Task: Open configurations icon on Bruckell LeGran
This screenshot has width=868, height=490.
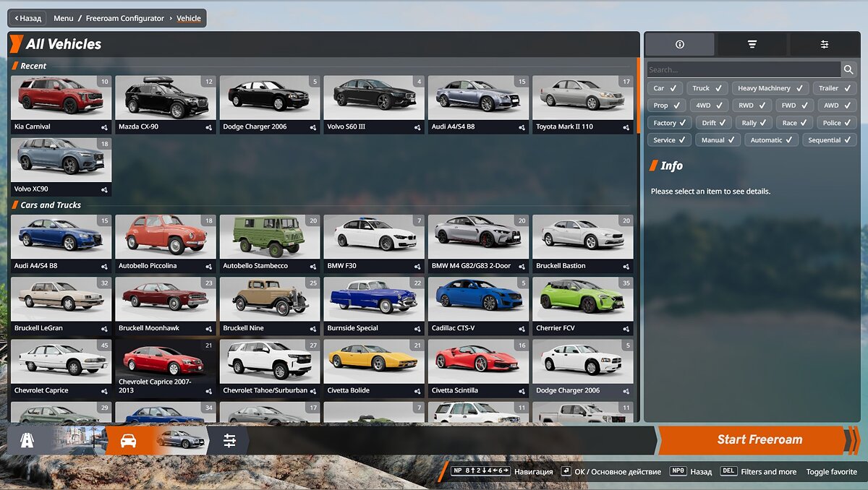Action: point(105,329)
